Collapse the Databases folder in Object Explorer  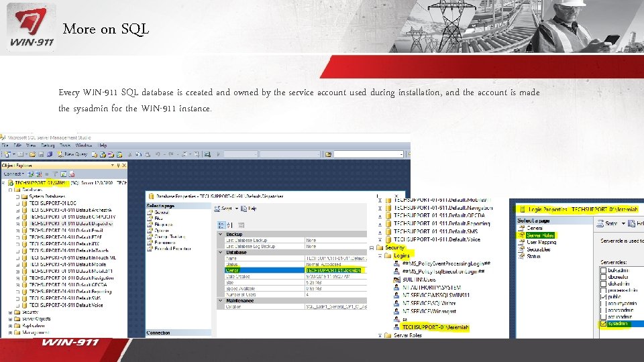[x=11, y=190]
